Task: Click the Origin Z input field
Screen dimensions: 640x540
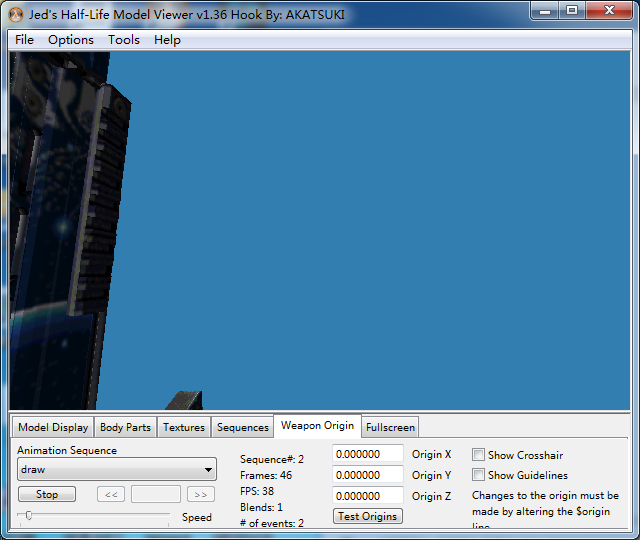Action: pyautogui.click(x=368, y=496)
